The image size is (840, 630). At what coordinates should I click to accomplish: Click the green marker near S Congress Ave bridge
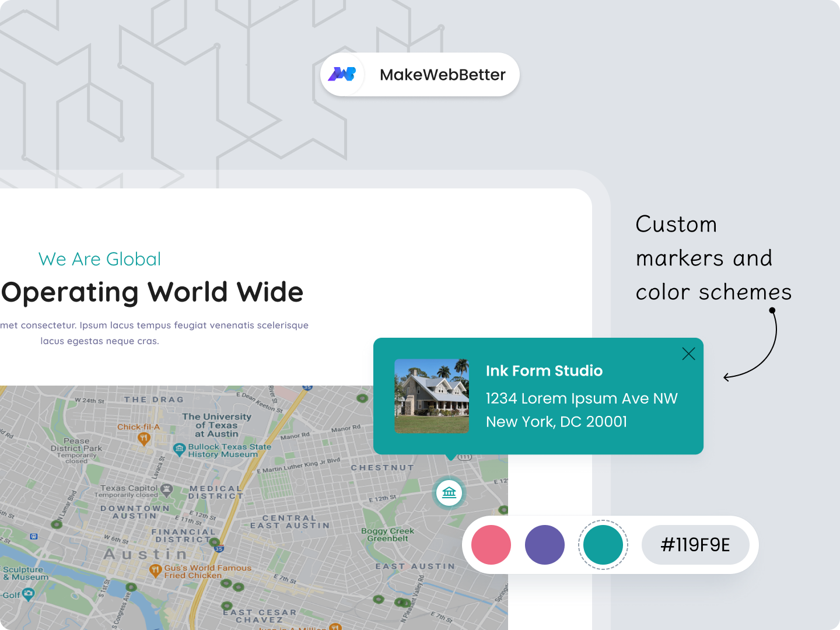tap(131, 587)
